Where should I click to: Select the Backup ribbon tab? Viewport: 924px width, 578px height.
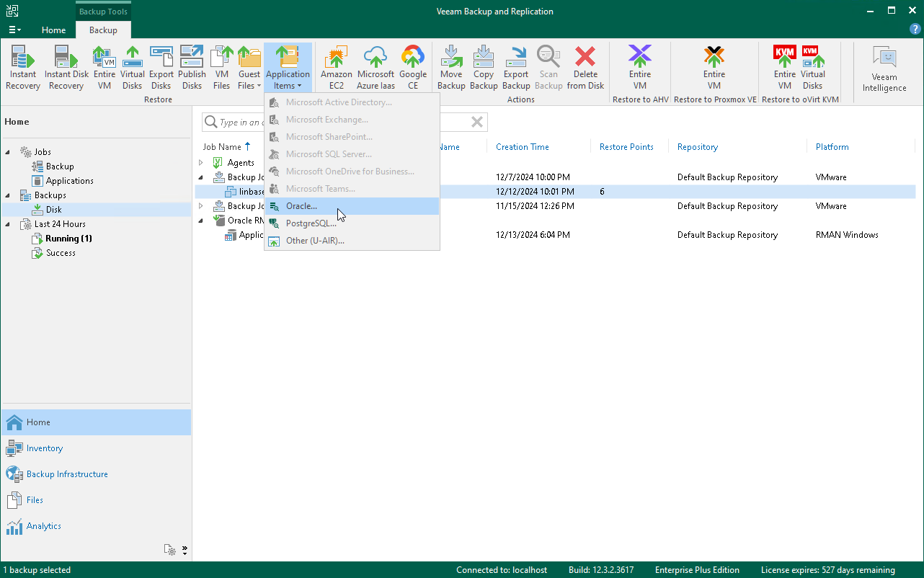pos(103,30)
